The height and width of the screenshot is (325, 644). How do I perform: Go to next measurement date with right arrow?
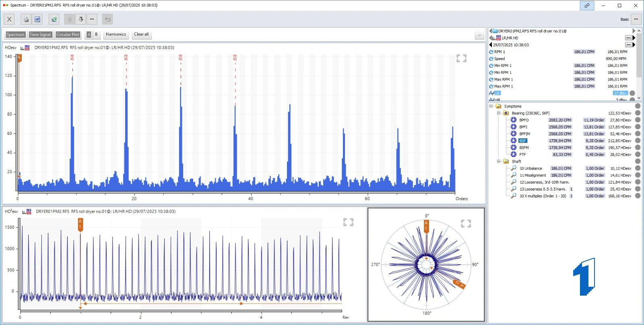(x=634, y=45)
